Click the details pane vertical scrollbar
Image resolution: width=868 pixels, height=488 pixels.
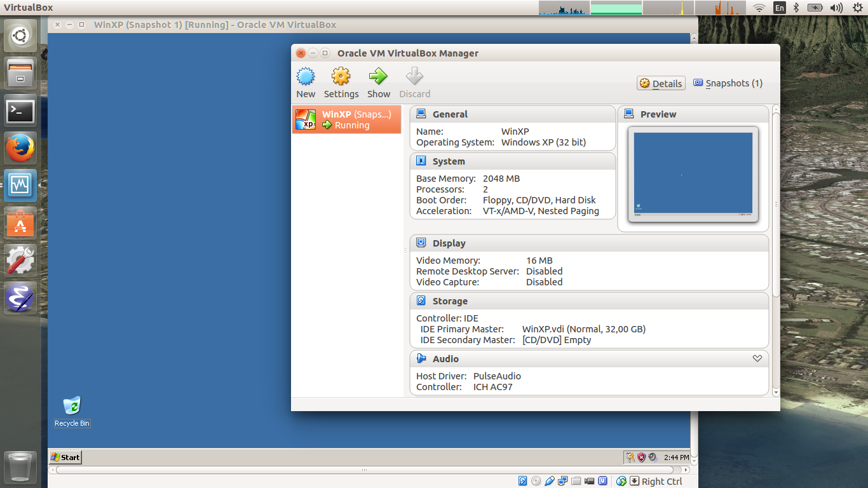coord(775,203)
